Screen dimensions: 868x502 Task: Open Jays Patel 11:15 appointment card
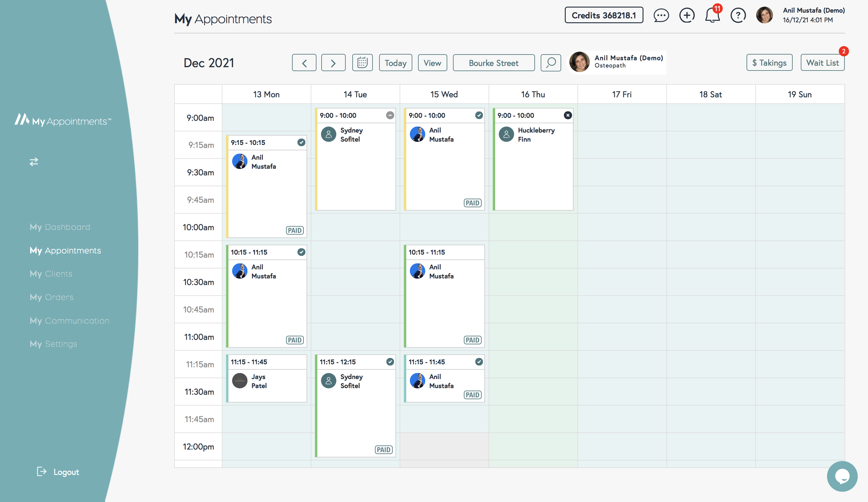[267, 381]
